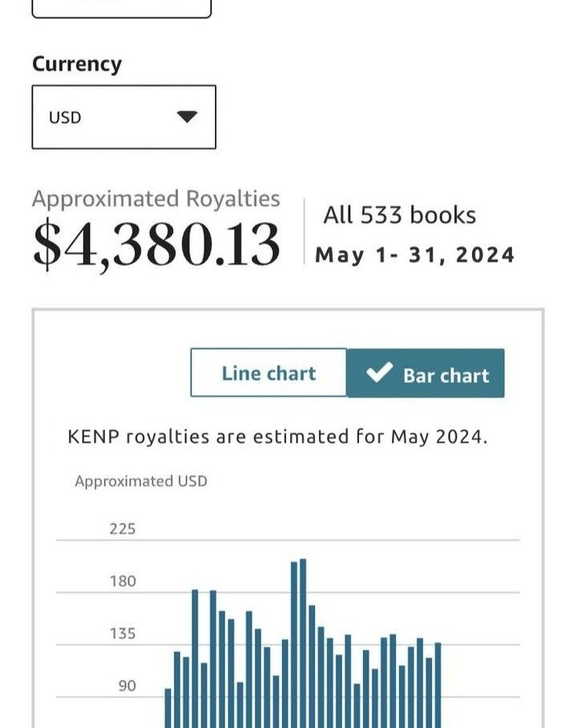Click the Approximated USD axis title
This screenshot has height=728, width=577.
point(140,481)
